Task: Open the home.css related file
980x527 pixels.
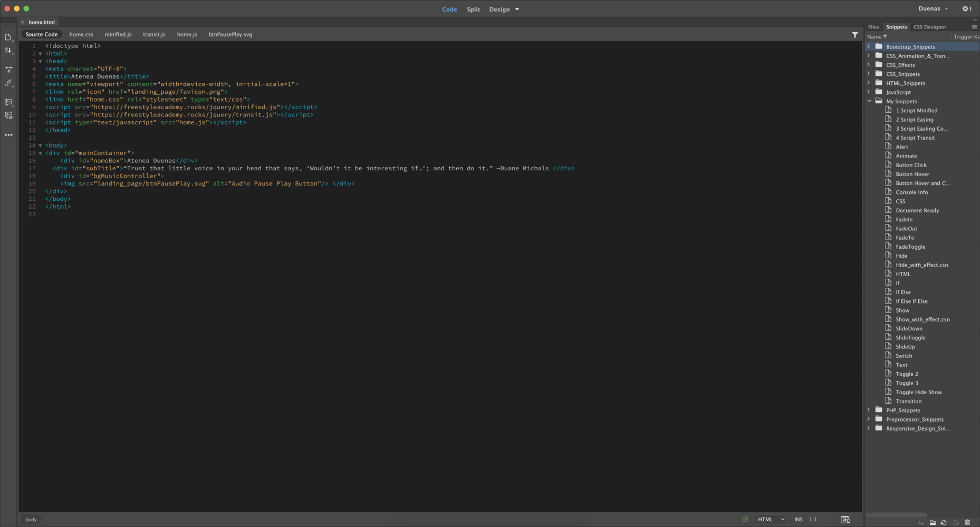Action: point(81,34)
